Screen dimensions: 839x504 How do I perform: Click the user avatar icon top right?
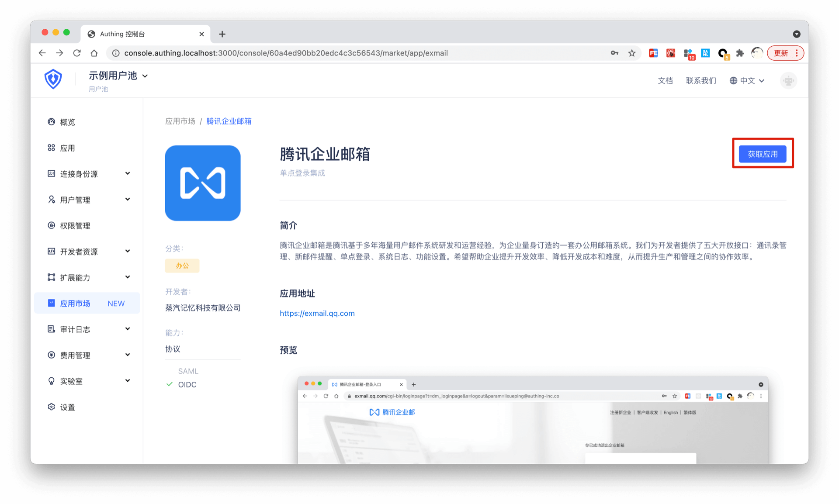pos(788,81)
